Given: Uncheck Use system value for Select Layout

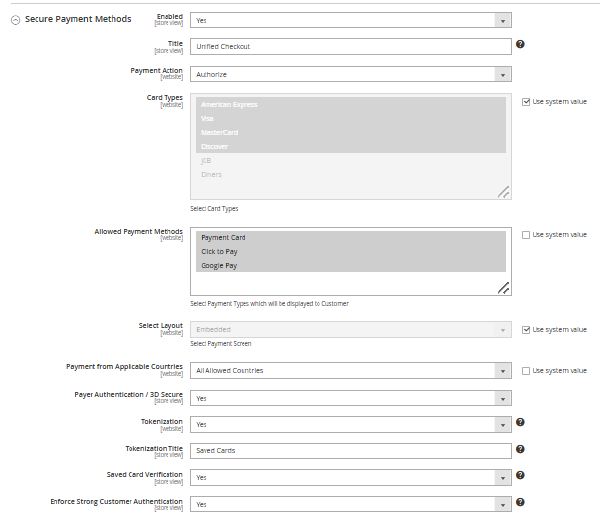Looking at the screenshot, I should click(526, 329).
